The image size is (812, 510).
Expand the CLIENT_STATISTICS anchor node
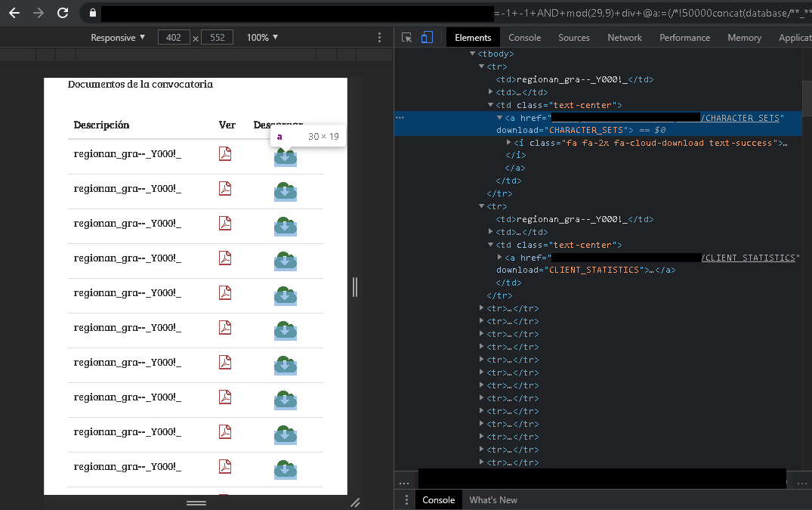coord(500,258)
